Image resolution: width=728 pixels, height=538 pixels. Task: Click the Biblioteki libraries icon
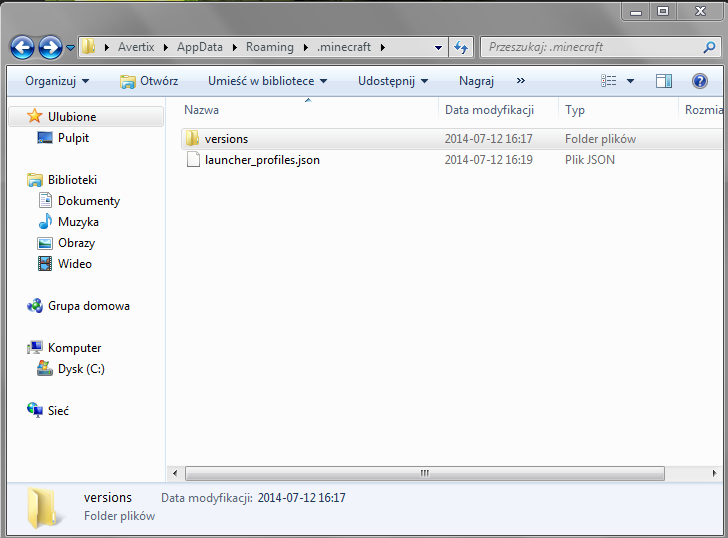35,180
